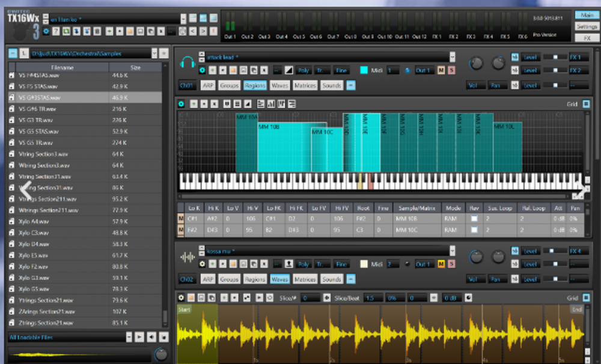This screenshot has height=364, width=601.
Task: Open the Matrices tab in slot Ch02
Action: pyautogui.click(x=305, y=279)
